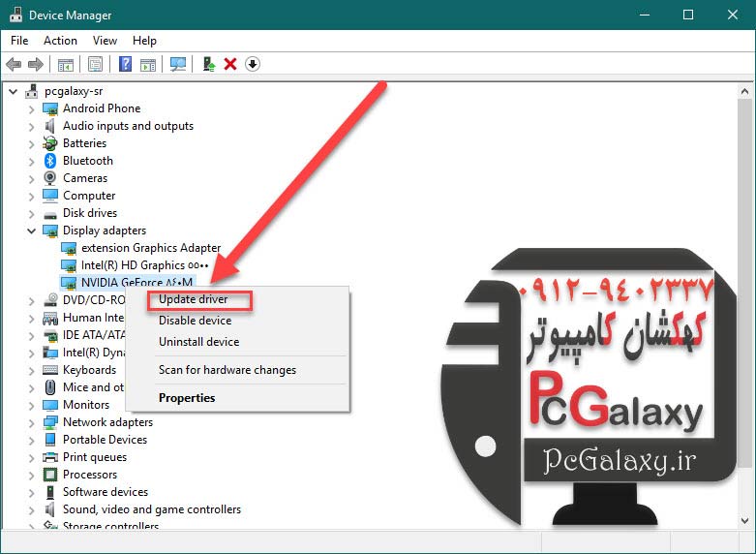Select Uninstall device in context menu
Screen dimensions: 756x554
pyautogui.click(x=198, y=342)
